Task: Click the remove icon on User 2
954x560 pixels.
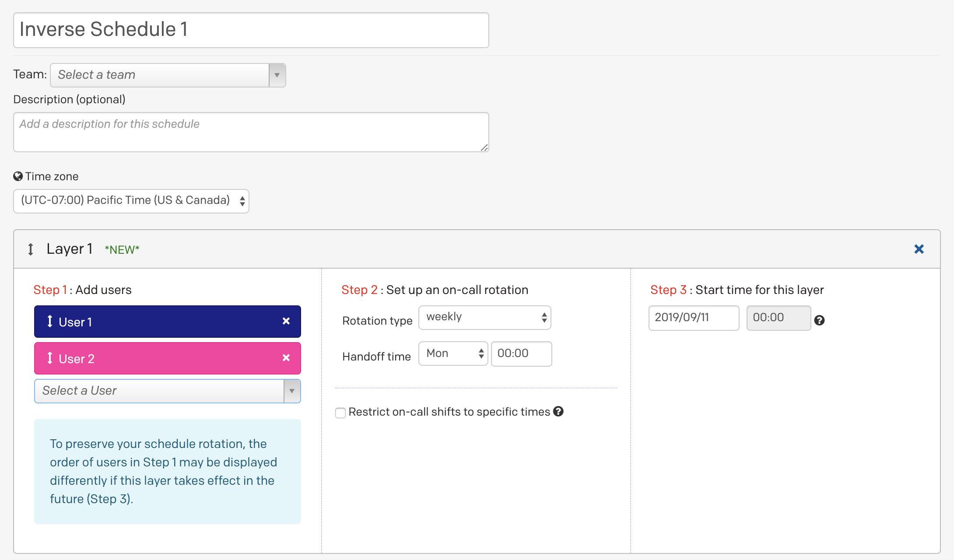Action: tap(285, 358)
